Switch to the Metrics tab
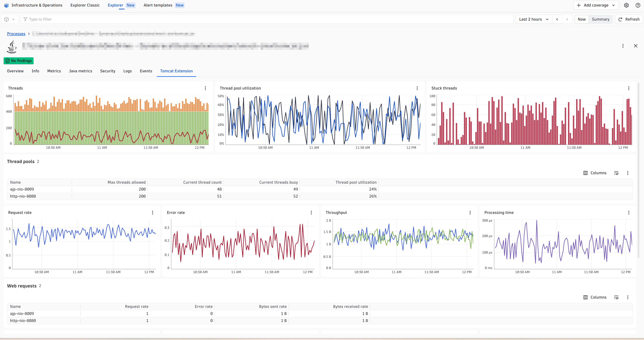 pyautogui.click(x=54, y=71)
